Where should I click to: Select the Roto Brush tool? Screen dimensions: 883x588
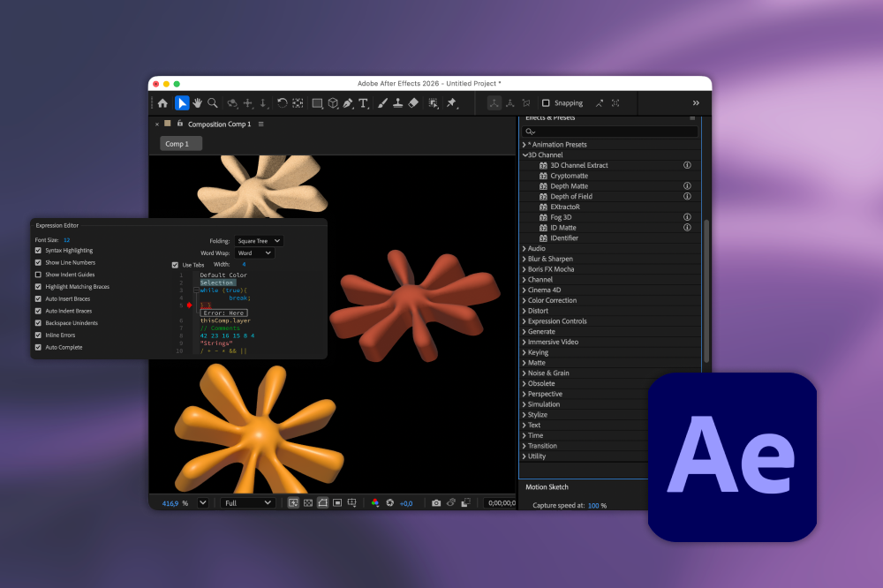433,103
